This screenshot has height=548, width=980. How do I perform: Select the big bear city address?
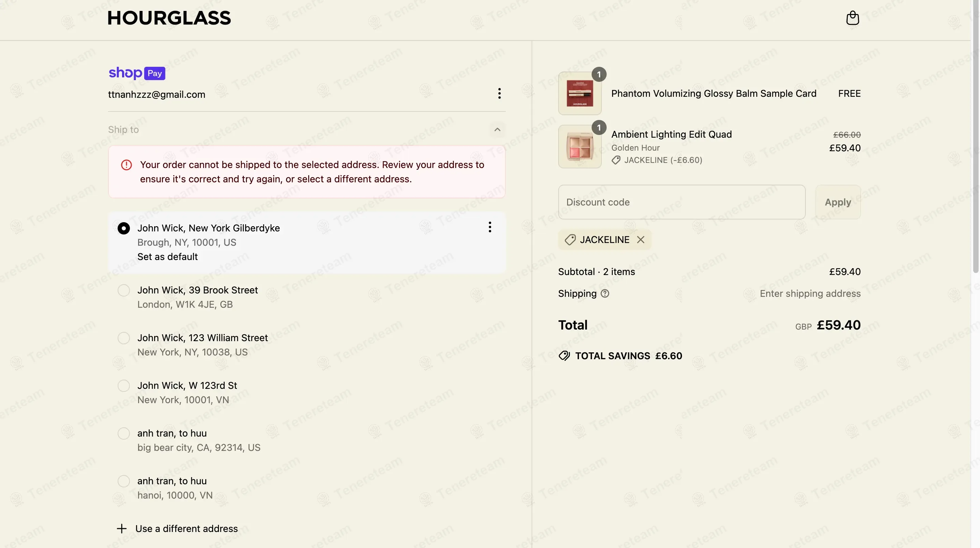point(124,433)
